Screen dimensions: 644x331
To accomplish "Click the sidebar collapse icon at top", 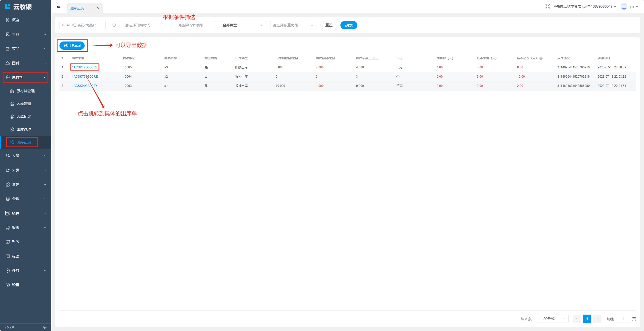I will pos(59,6).
